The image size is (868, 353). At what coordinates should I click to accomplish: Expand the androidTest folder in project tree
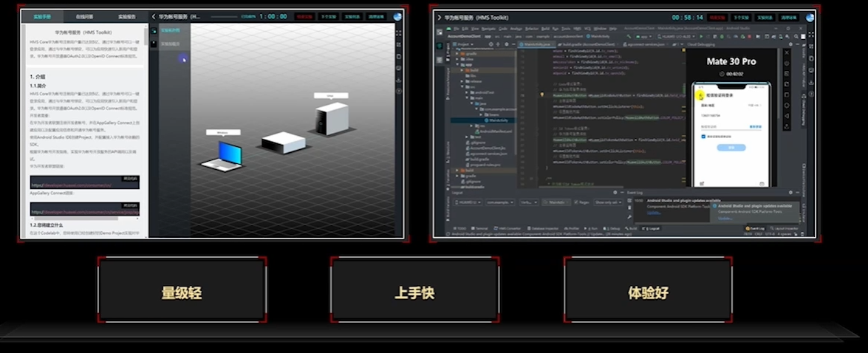click(465, 92)
